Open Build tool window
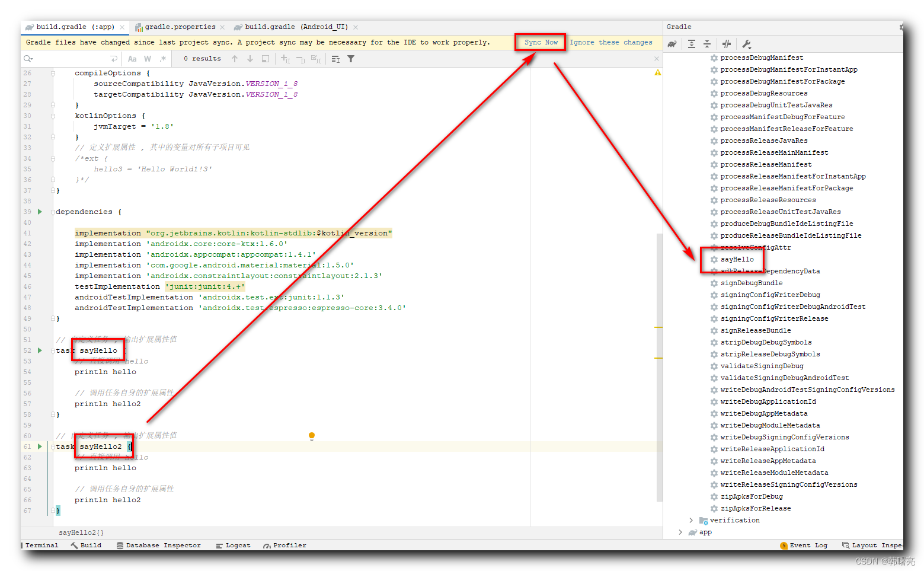924x571 pixels. coord(86,545)
